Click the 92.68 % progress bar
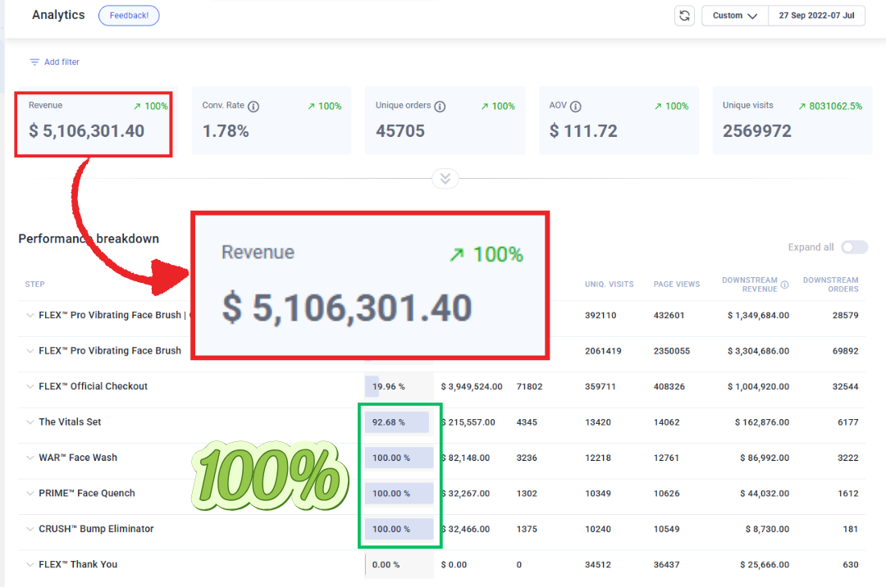 point(397,422)
